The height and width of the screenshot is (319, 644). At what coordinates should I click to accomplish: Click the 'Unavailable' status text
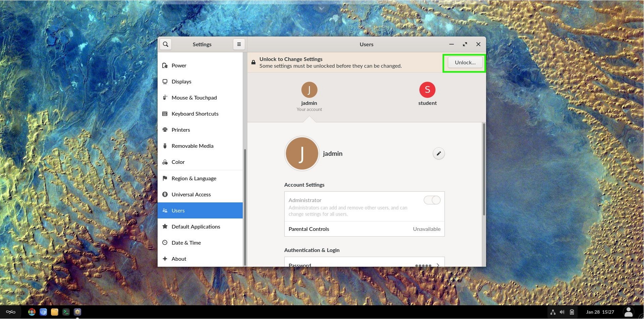click(427, 229)
